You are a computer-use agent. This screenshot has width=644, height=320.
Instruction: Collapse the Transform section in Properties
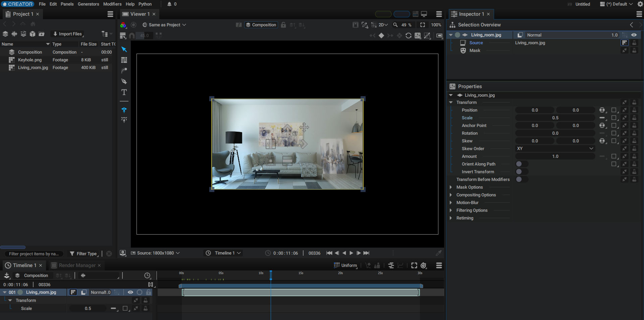pos(451,102)
